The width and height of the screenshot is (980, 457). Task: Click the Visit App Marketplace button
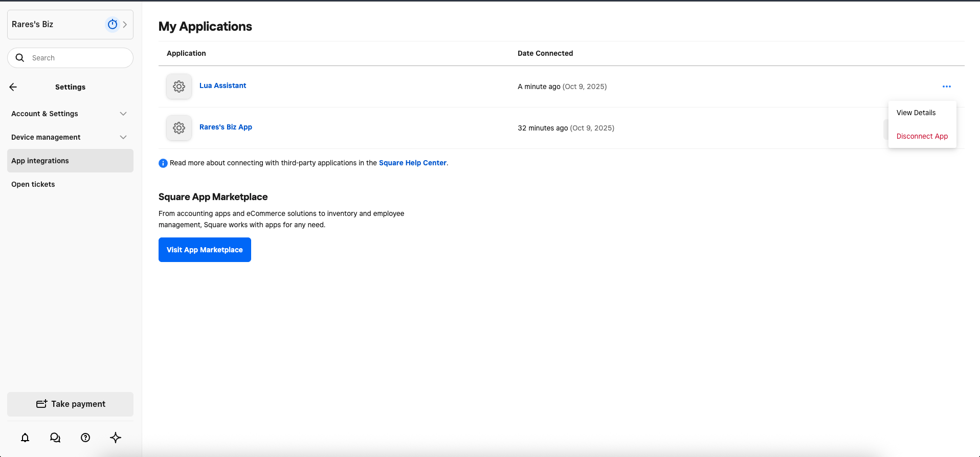pyautogui.click(x=205, y=250)
